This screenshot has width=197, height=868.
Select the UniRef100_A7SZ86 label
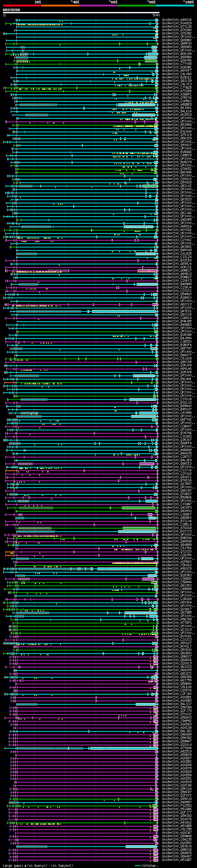177,91
